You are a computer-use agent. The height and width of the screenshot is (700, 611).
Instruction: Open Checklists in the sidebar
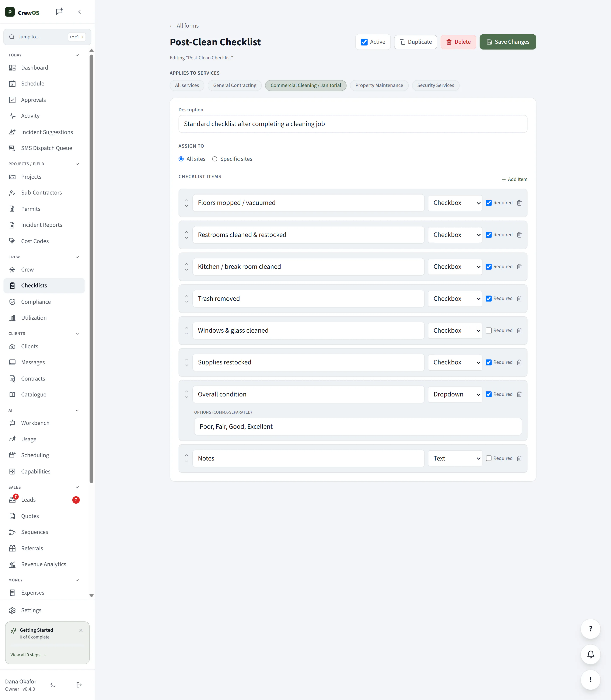(x=44, y=286)
